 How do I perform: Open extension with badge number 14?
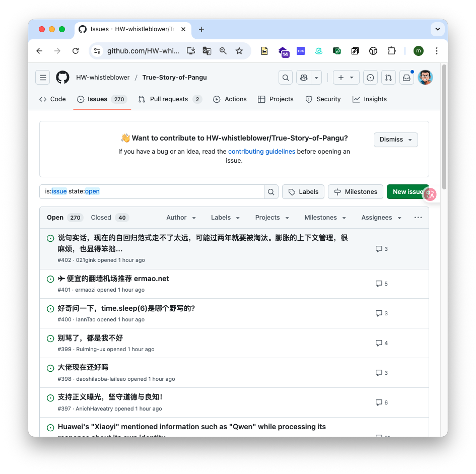pyautogui.click(x=284, y=51)
